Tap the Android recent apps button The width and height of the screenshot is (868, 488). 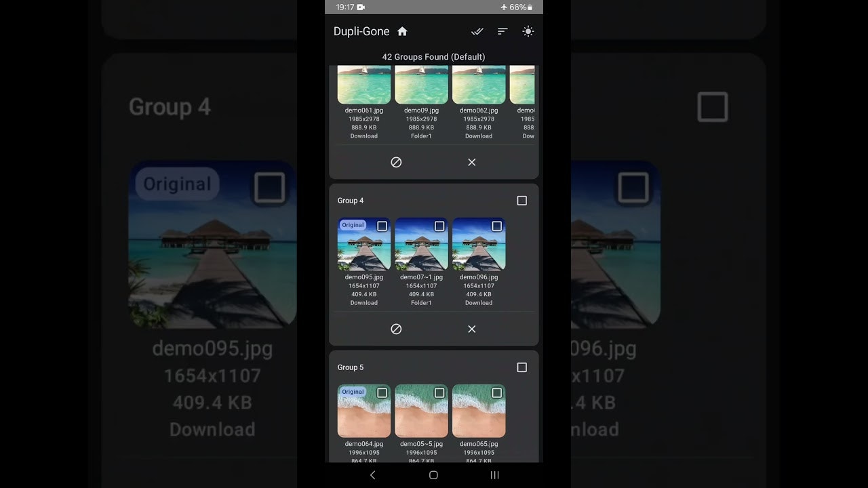[494, 475]
